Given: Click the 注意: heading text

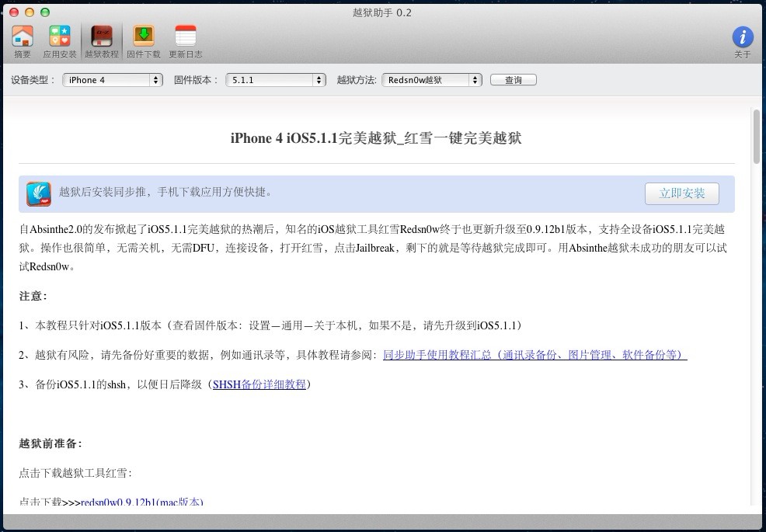Looking at the screenshot, I should tap(33, 296).
